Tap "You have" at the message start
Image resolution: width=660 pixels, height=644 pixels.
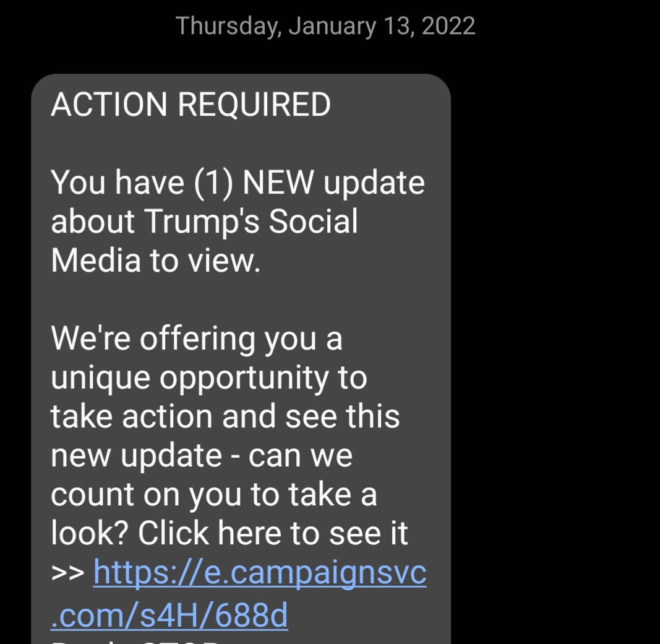(x=117, y=183)
